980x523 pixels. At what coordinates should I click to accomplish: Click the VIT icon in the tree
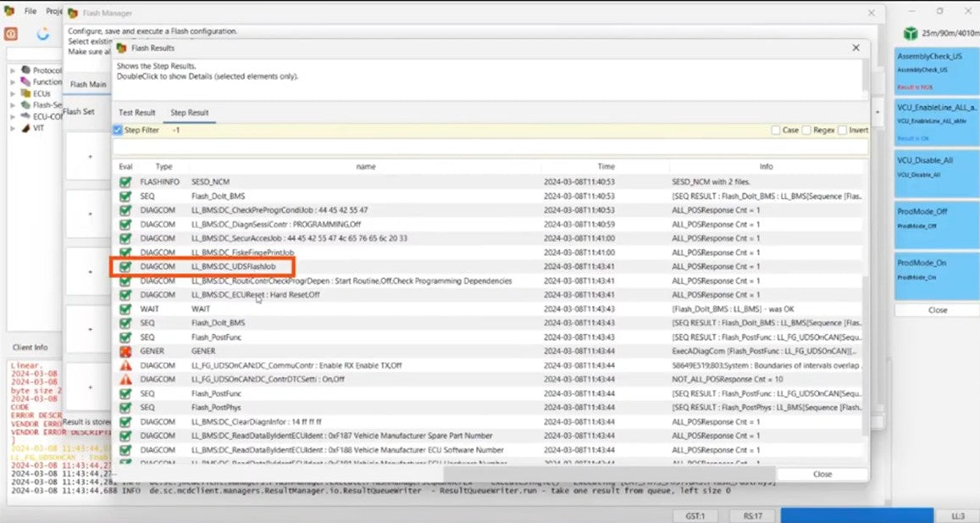(x=26, y=128)
